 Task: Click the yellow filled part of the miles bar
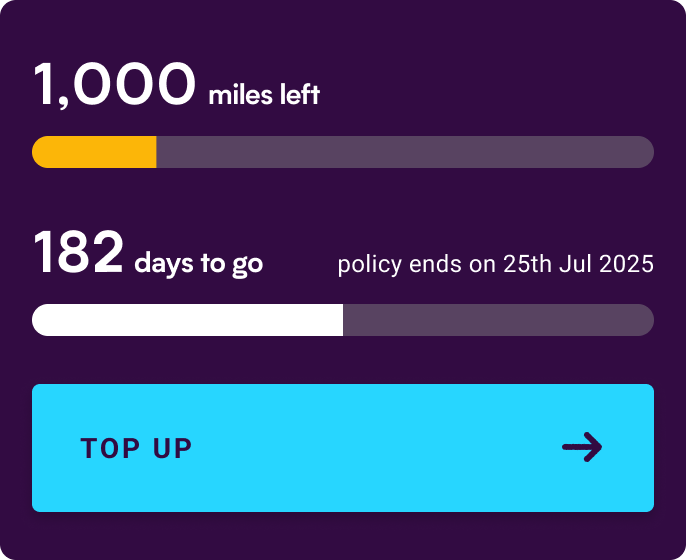coord(95,152)
